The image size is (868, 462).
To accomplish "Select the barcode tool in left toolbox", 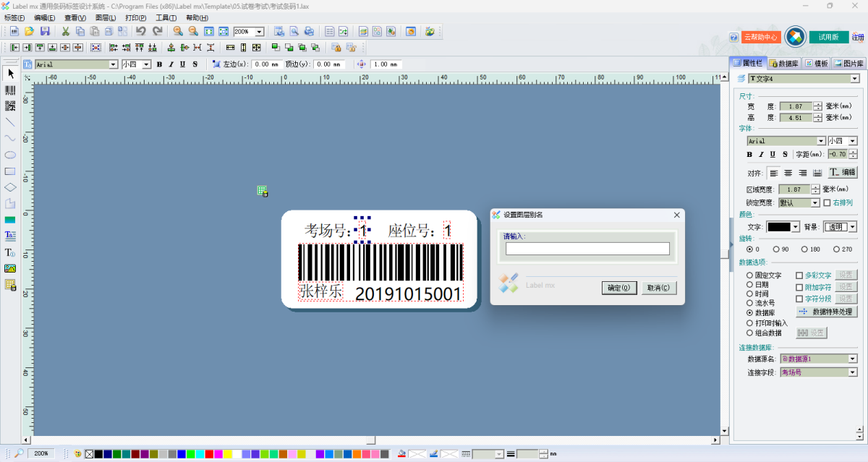I will (x=10, y=90).
